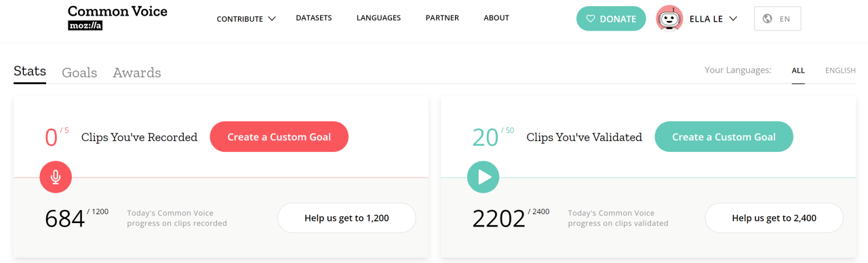Select the ENGLISH language filter
The height and width of the screenshot is (263, 868).
click(840, 70)
